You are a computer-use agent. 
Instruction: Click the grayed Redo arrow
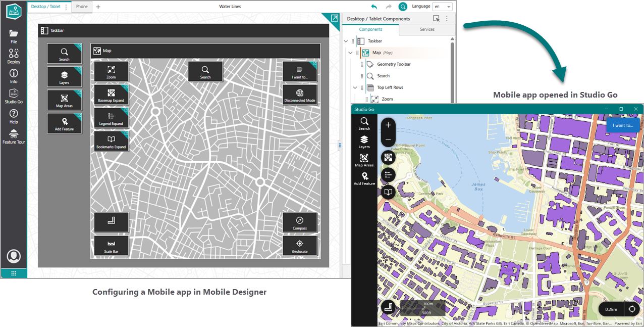click(x=389, y=7)
